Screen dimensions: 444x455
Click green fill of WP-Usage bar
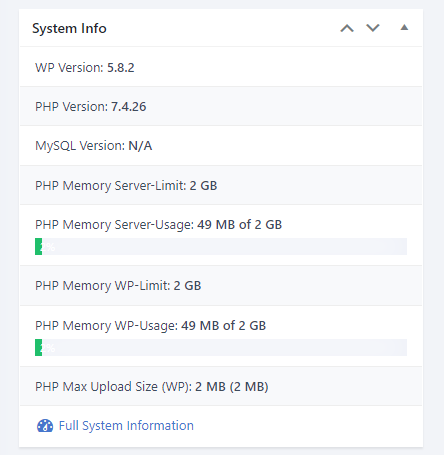pyautogui.click(x=38, y=348)
